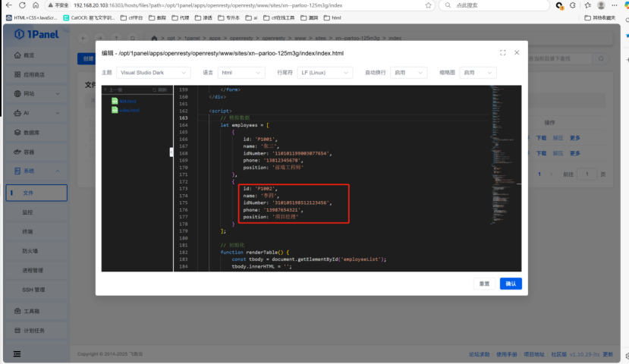Click the 404.html file icon
The width and height of the screenshot is (629, 364).
pyautogui.click(x=115, y=101)
